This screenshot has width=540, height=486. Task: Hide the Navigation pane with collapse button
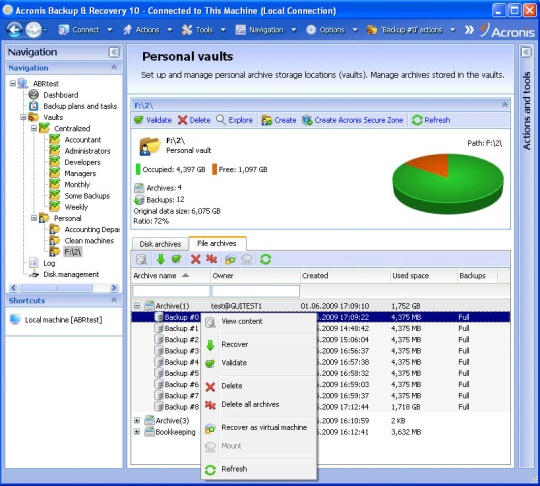[114, 52]
